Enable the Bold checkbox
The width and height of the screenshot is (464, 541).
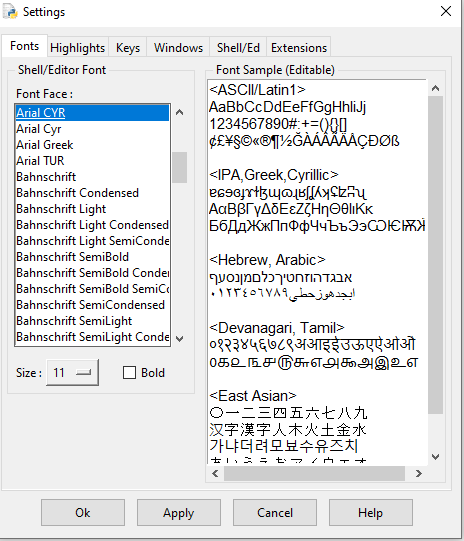tap(129, 373)
